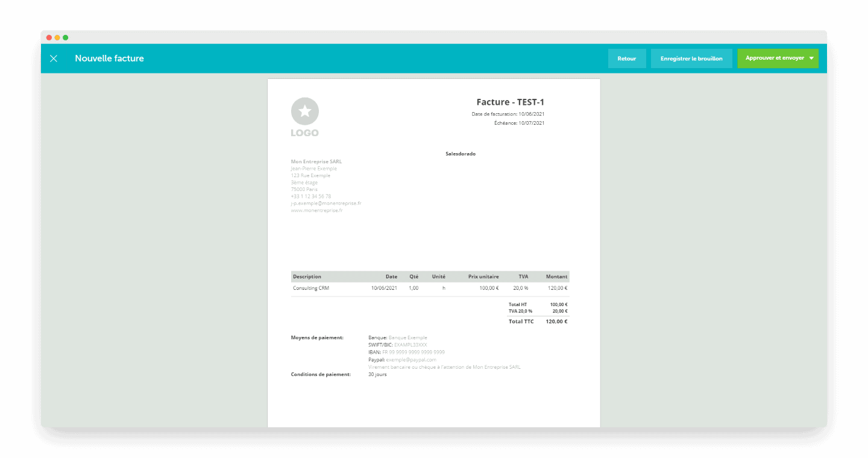Click the Échéance: 10/07/2021 line
Image resolution: width=868 pixels, height=458 pixels.
(x=519, y=123)
